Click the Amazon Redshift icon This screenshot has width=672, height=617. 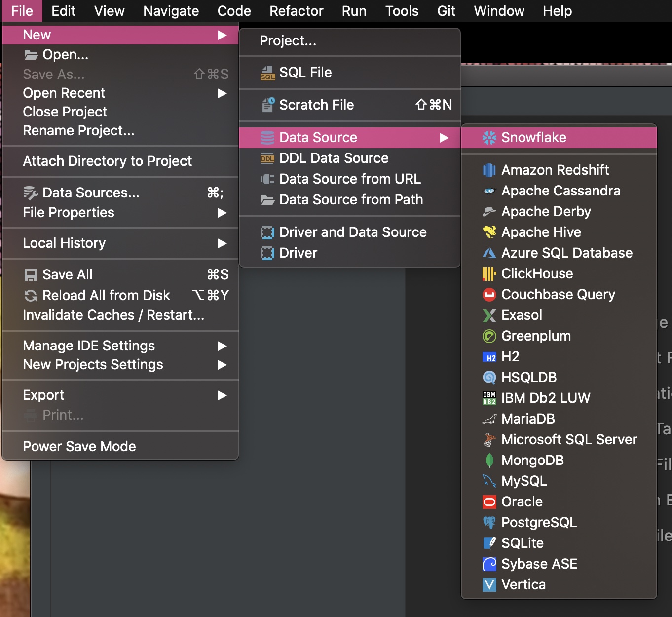click(x=489, y=170)
